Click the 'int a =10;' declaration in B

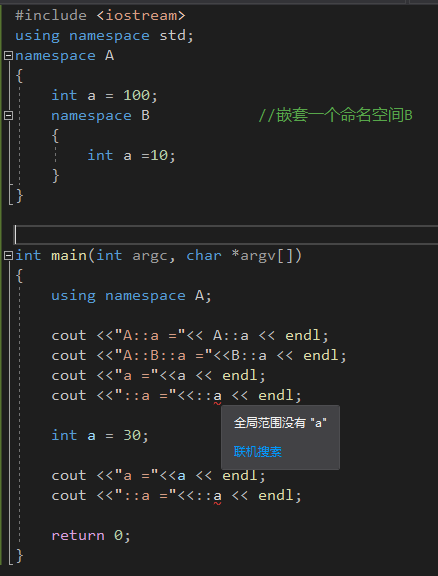[132, 155]
